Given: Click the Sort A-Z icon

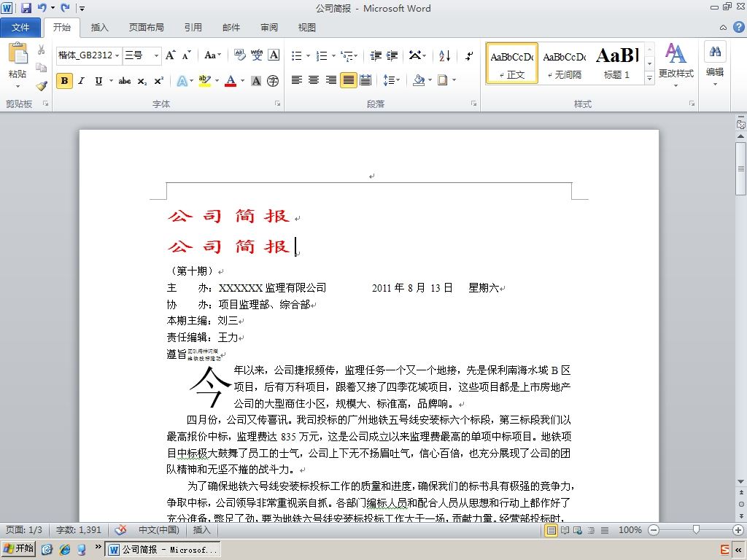Looking at the screenshot, I should tap(444, 55).
